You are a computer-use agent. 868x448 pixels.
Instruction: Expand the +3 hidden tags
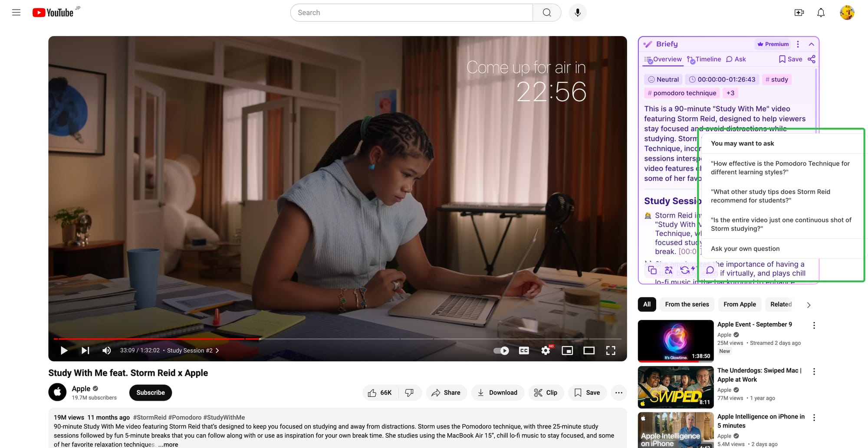pos(730,93)
